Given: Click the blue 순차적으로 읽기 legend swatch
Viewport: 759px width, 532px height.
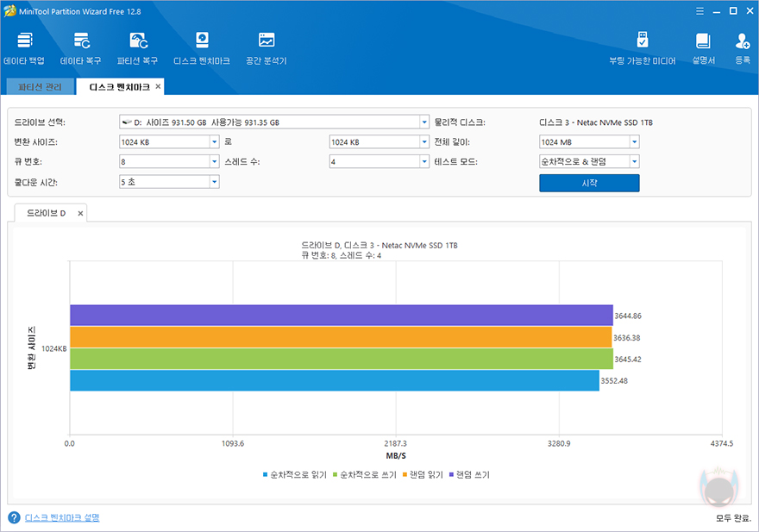Looking at the screenshot, I should tap(266, 474).
